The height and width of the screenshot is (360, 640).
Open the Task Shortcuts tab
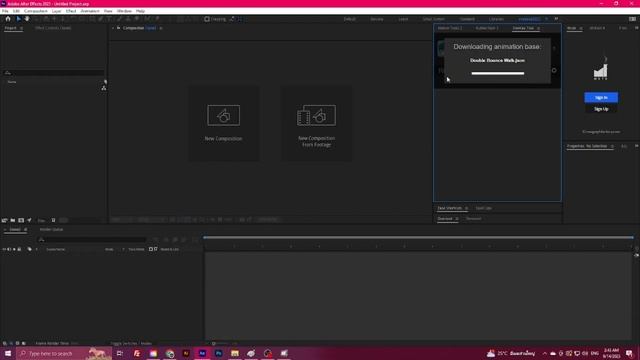[449, 208]
